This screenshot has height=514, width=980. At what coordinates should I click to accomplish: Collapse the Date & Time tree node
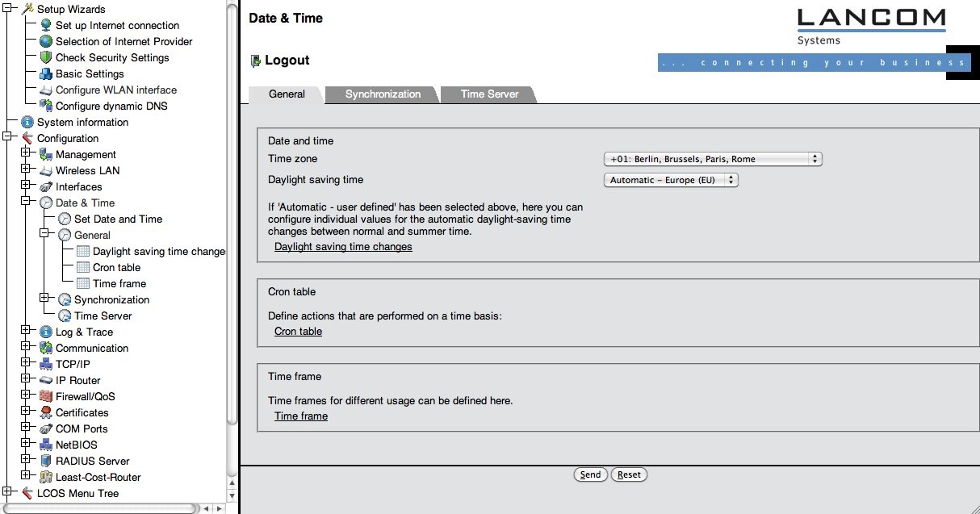(26, 201)
